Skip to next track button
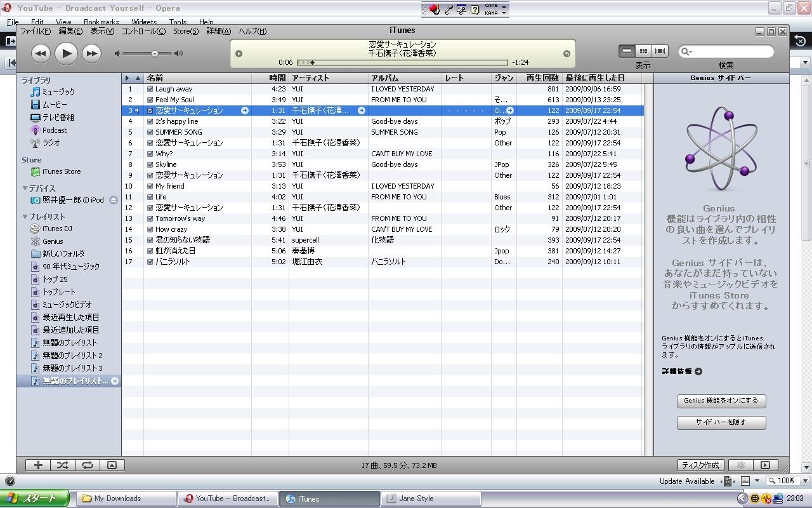 pos(91,53)
